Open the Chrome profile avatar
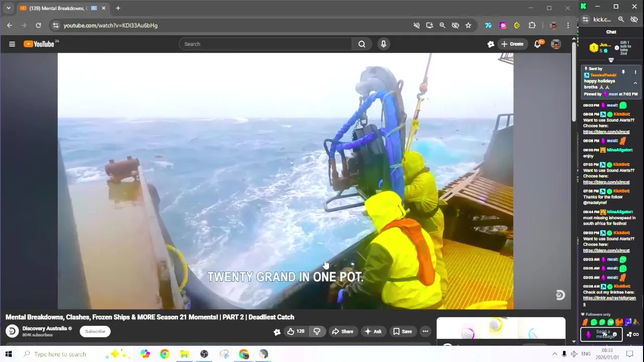The height and width of the screenshot is (362, 644). click(553, 25)
